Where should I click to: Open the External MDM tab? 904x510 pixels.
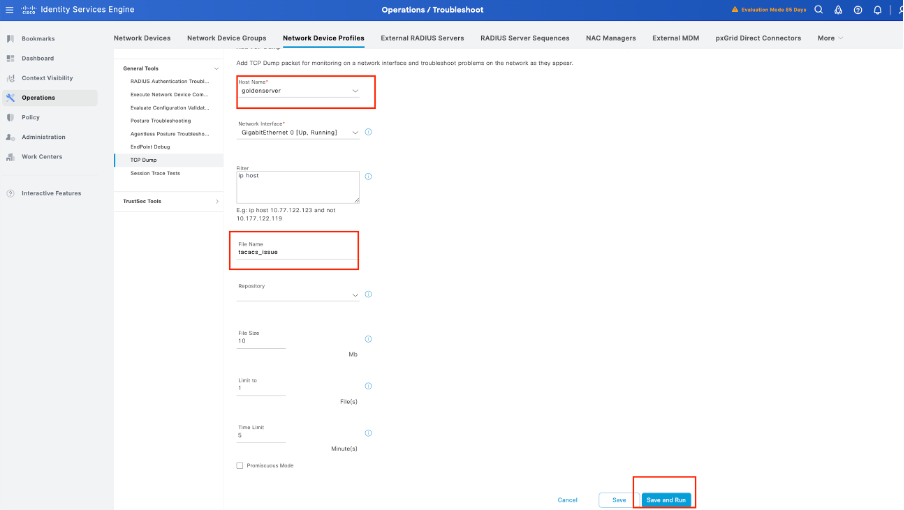click(676, 38)
